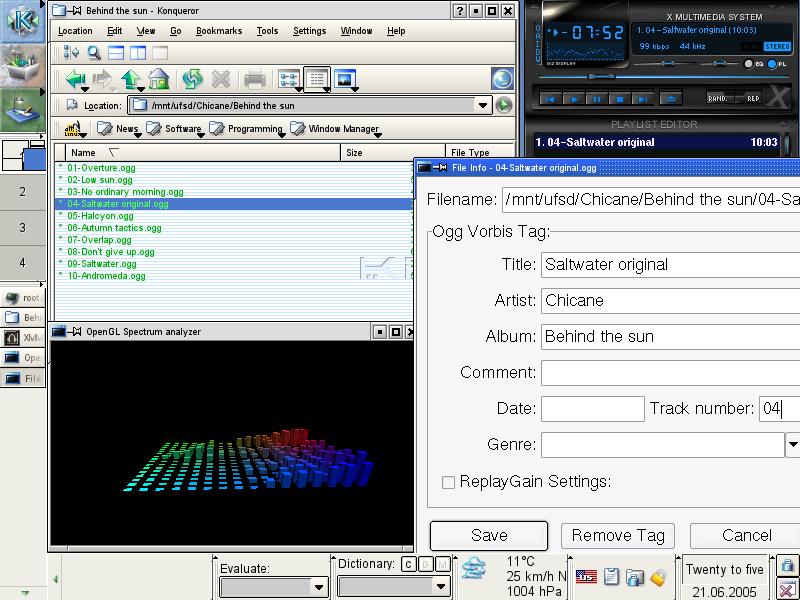This screenshot has height=600, width=800.
Task: Toggle XMMS RAND shuffle button
Action: point(719,98)
